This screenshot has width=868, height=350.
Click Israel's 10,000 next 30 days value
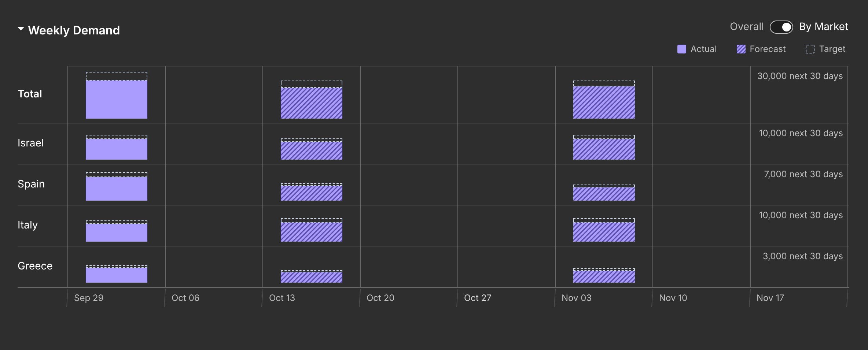pyautogui.click(x=801, y=133)
